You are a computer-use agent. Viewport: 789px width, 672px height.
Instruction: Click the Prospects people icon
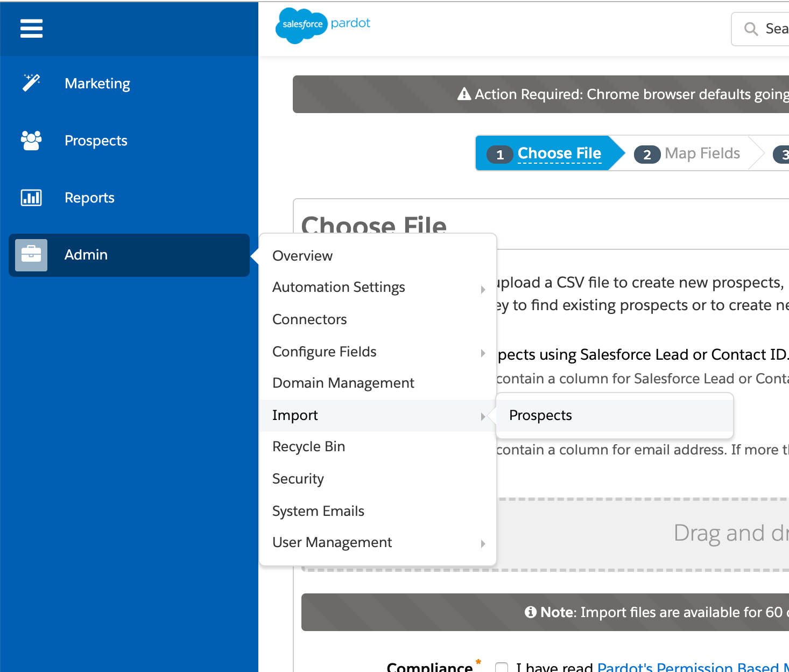pyautogui.click(x=31, y=140)
